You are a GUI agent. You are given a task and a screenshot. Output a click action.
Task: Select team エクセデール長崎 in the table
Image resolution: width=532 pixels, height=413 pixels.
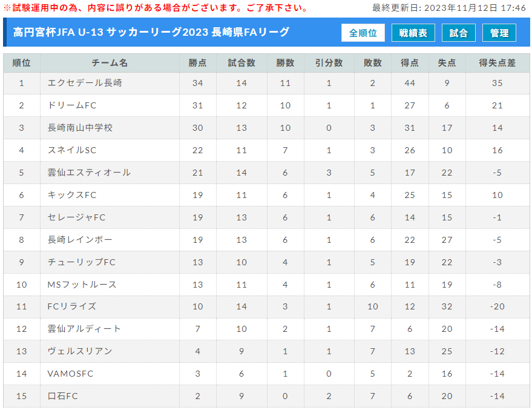click(85, 83)
